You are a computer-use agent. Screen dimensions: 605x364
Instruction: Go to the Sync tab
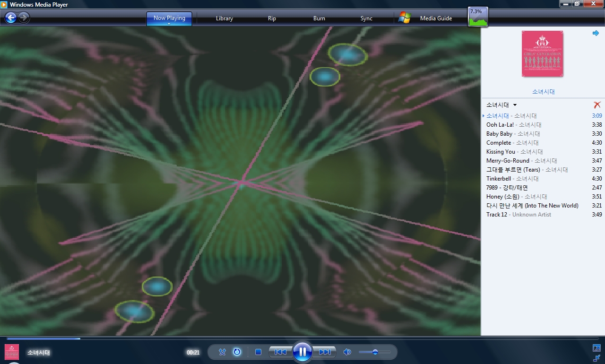coord(367,18)
